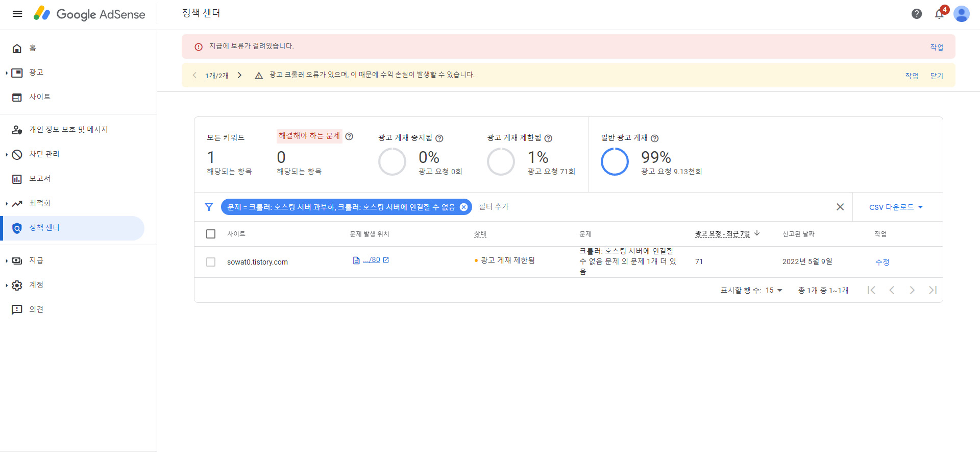
Task: Click the sowat0.tistory.com site cell
Action: pos(257,262)
